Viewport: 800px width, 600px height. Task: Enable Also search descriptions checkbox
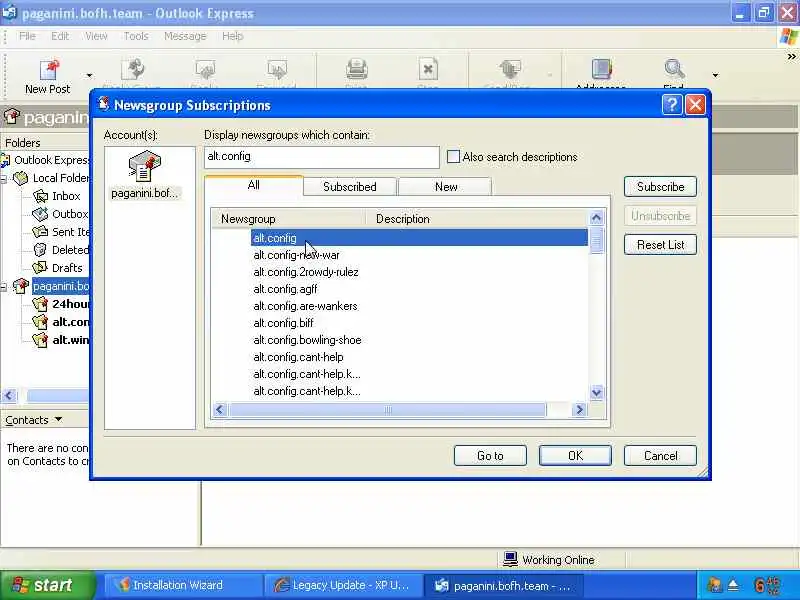[x=453, y=157]
